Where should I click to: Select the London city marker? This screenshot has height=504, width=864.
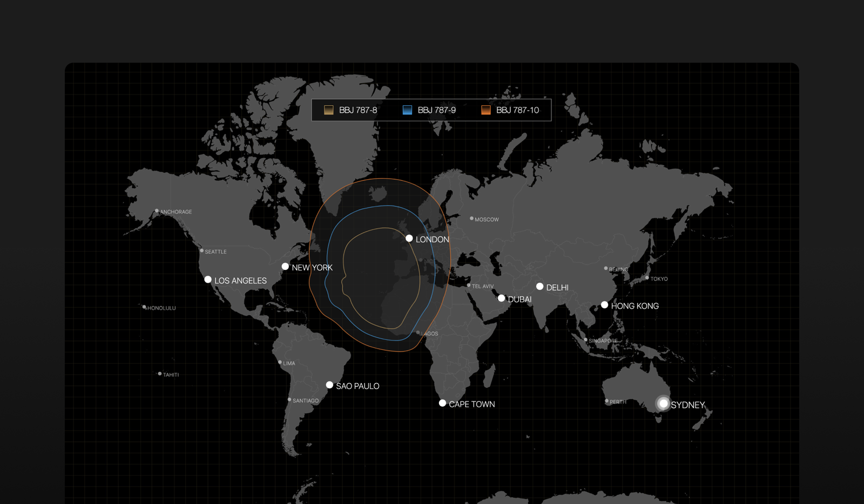click(409, 239)
